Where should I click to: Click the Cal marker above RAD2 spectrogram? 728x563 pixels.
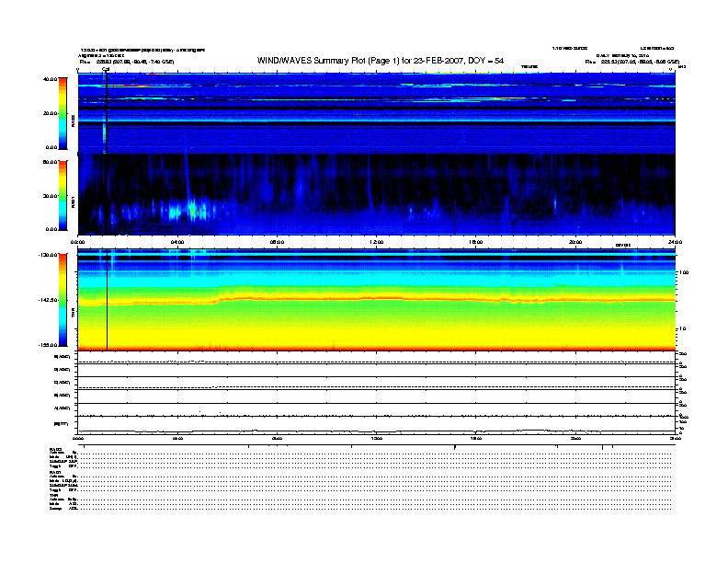tap(106, 69)
